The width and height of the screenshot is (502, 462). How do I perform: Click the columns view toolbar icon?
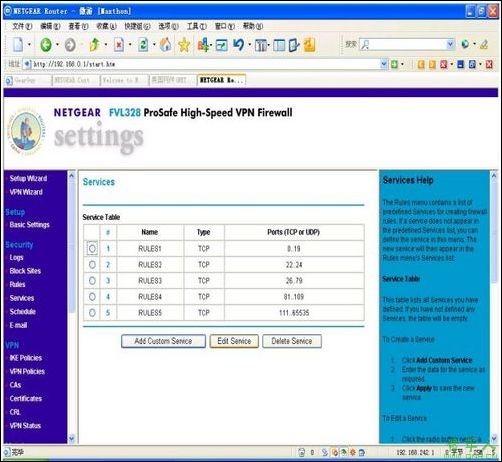click(261, 45)
